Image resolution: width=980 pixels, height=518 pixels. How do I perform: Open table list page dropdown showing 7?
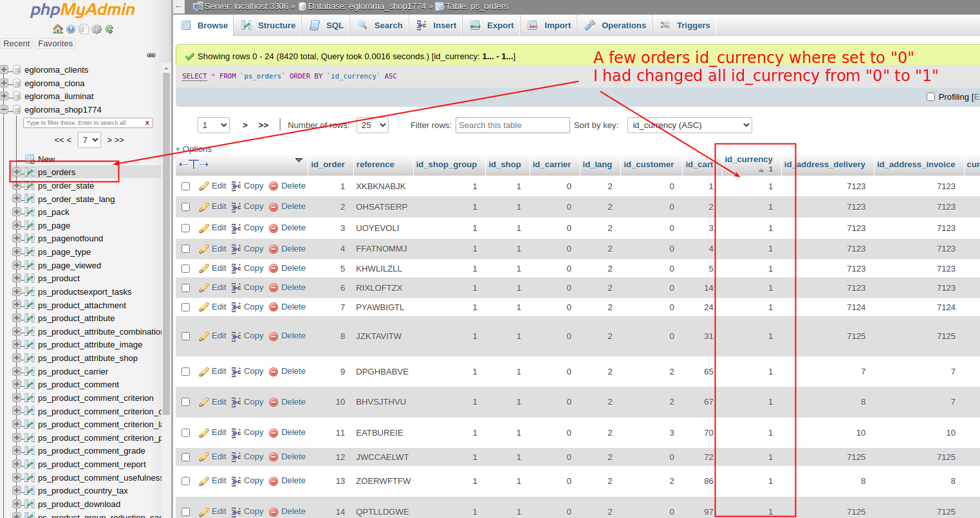[x=89, y=140]
